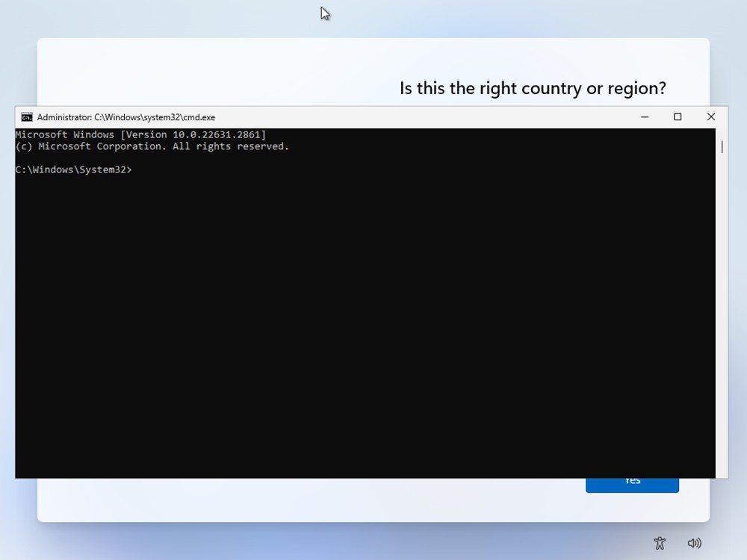This screenshot has width=747, height=560.
Task: Open the Accessibility options icon
Action: [x=659, y=543]
